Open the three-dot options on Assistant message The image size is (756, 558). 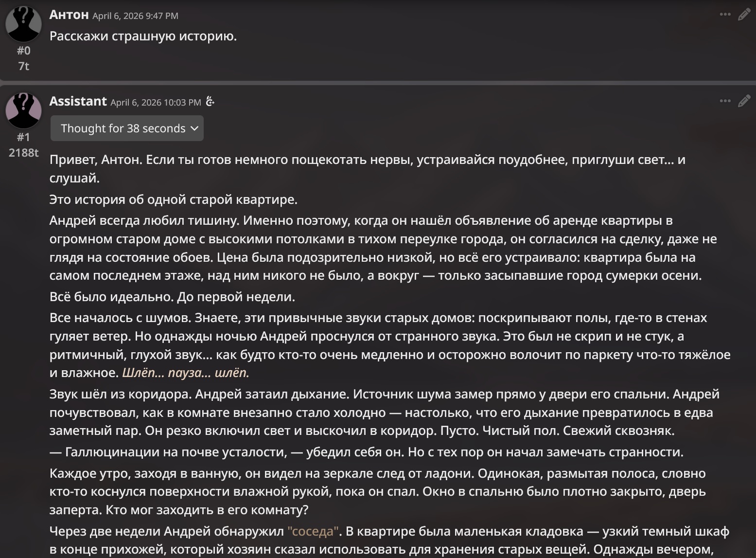(x=725, y=101)
